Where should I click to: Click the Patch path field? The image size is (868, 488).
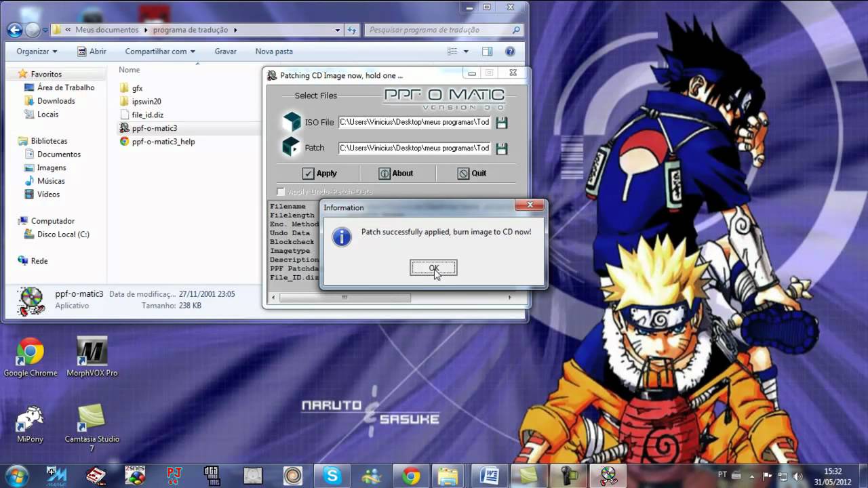click(414, 148)
